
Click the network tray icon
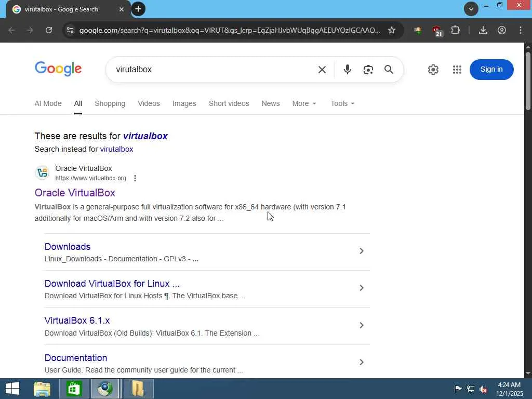coord(471,389)
